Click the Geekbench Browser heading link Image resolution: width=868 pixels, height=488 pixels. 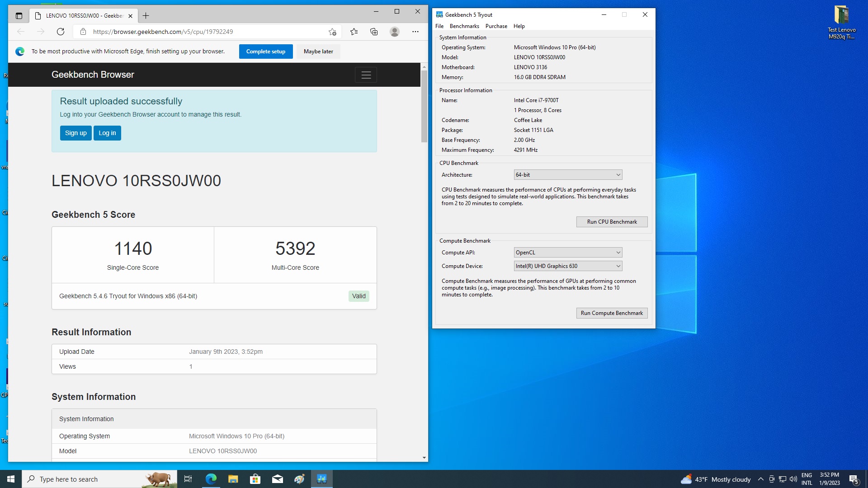click(x=93, y=75)
